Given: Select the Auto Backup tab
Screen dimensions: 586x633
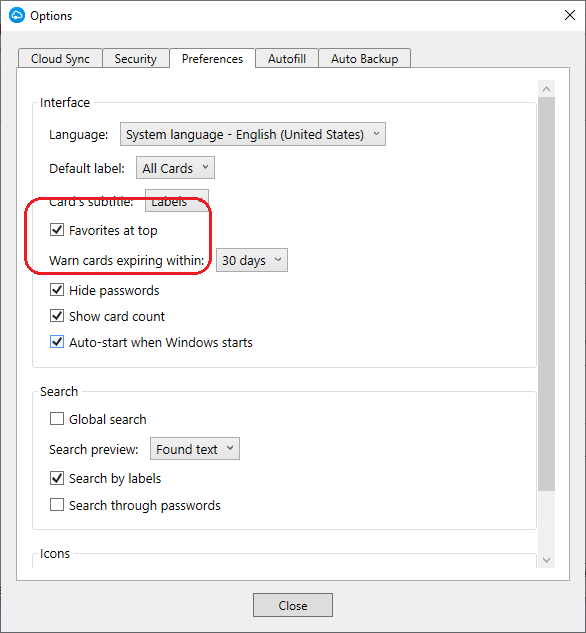Looking at the screenshot, I should [364, 59].
